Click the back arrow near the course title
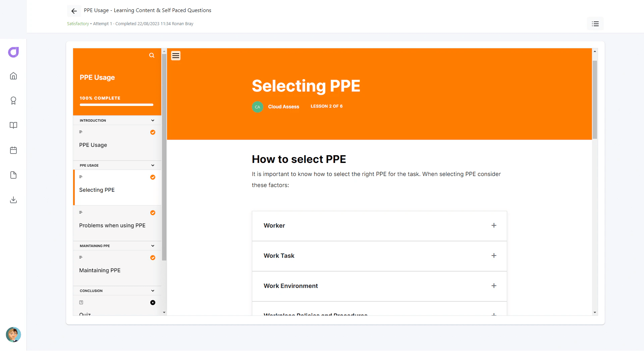 point(74,11)
